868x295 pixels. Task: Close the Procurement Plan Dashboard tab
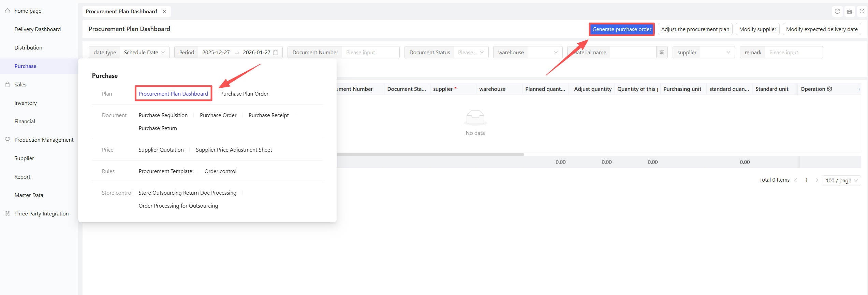(x=164, y=12)
